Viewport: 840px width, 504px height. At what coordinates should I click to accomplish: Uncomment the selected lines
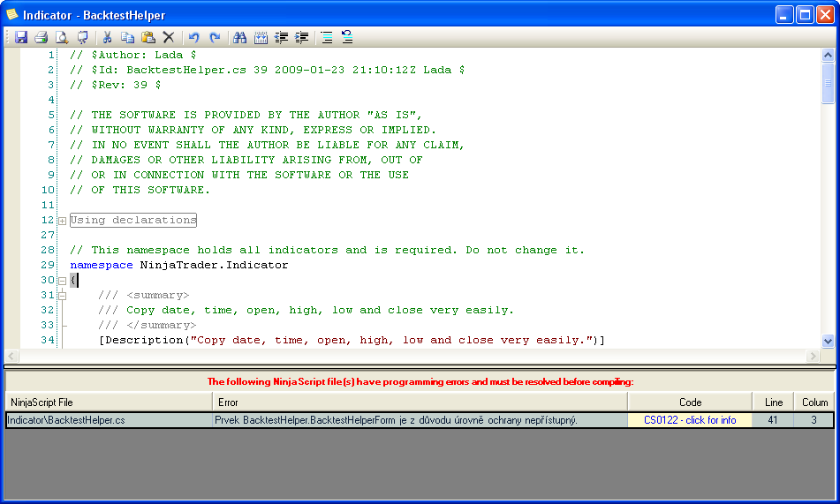(347, 37)
